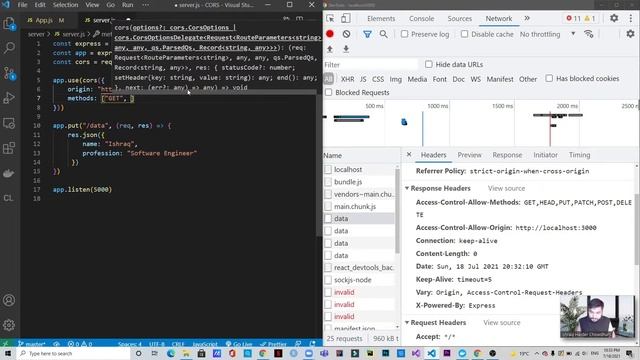Open Network panel settings gear
640x360 pixels.
click(630, 34)
